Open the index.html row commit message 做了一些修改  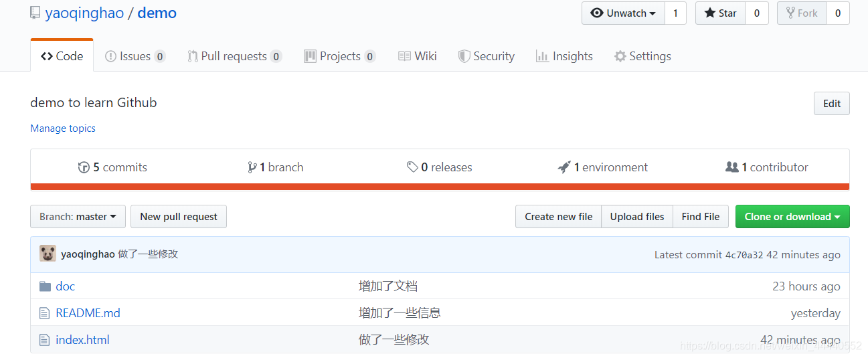pos(394,340)
